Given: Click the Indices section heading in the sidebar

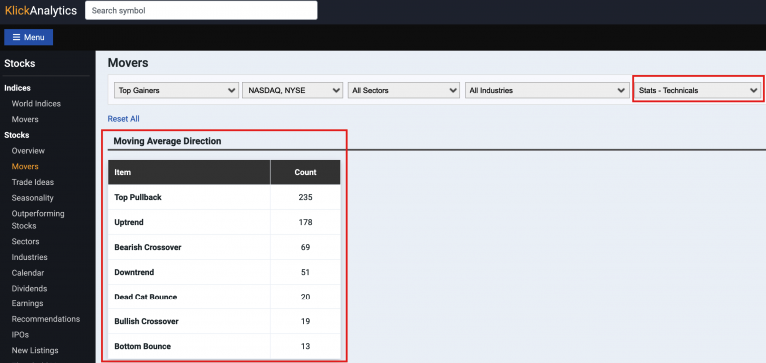Looking at the screenshot, I should tap(18, 88).
